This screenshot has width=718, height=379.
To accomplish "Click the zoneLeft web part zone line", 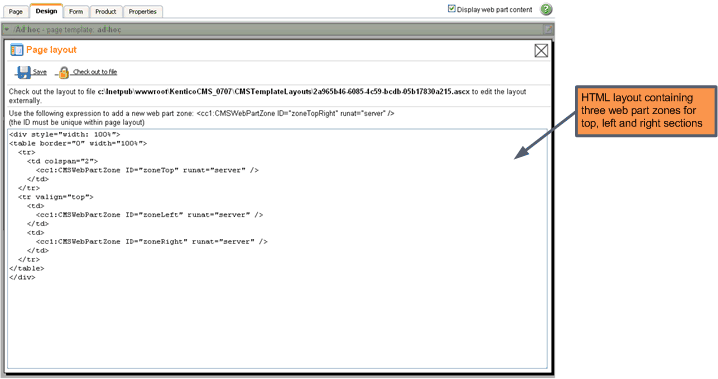I will tap(149, 215).
